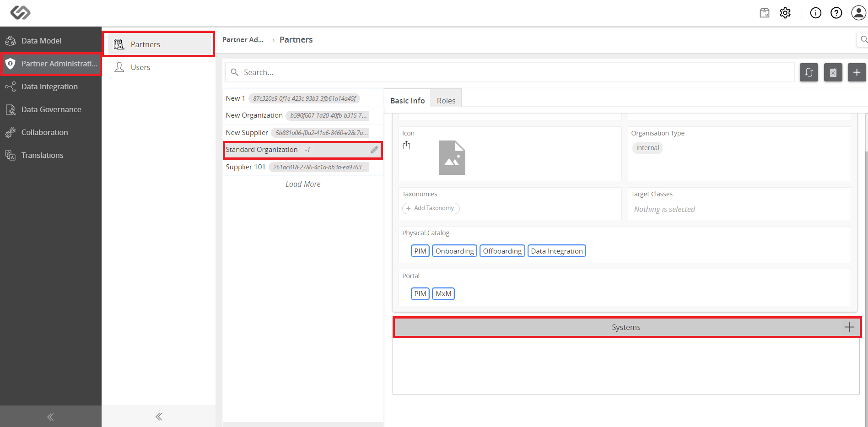Select Users submenu item
The height and width of the screenshot is (427, 868).
(158, 67)
